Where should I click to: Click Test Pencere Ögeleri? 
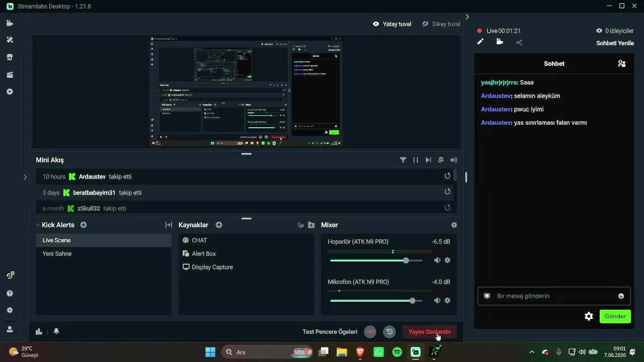tap(330, 332)
